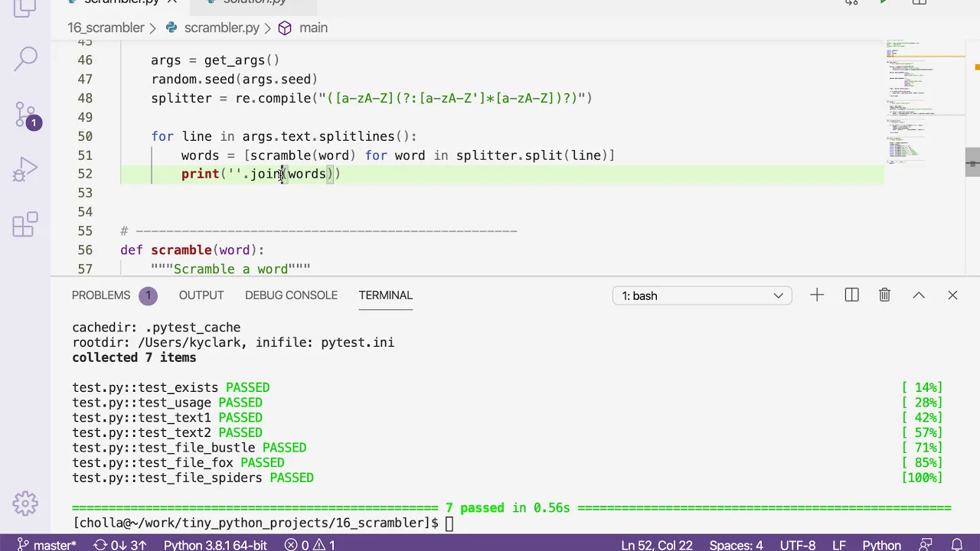Click the symbol cube icon before 'main'

(x=285, y=28)
